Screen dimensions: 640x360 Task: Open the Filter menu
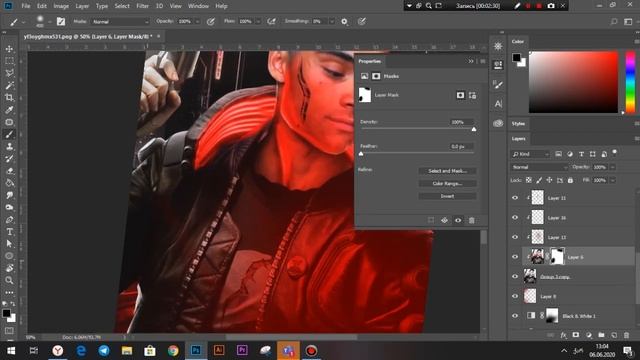click(x=142, y=6)
